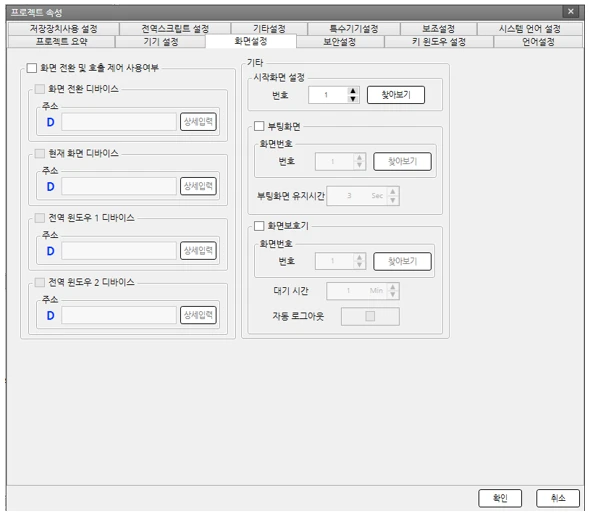Increase the 시작화면 번호 with up arrow
589x517 pixels.
point(353,91)
